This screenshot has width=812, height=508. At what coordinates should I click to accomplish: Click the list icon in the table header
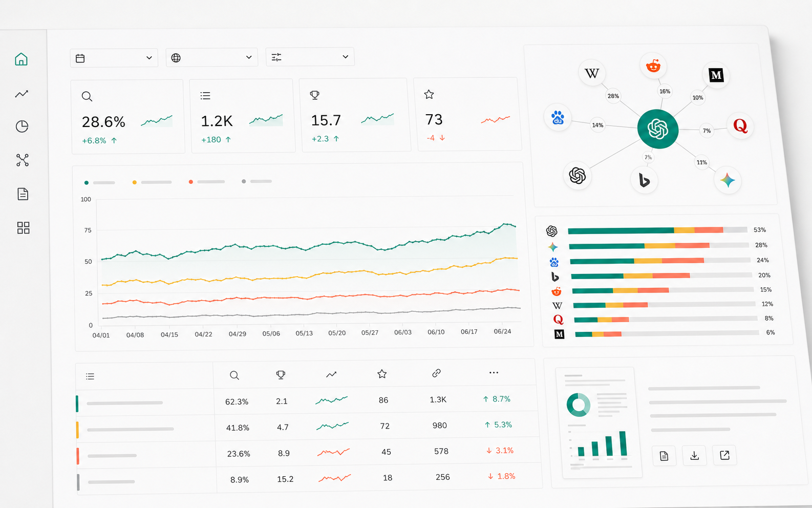click(x=90, y=376)
